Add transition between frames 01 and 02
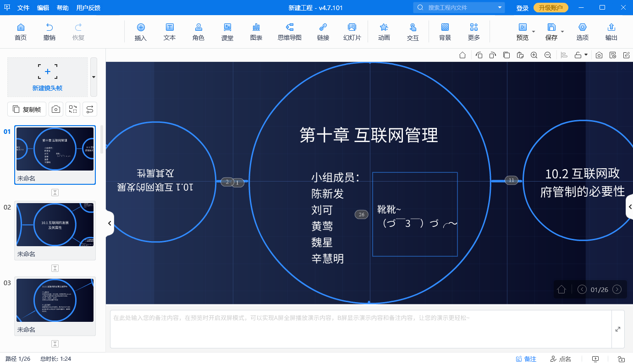The image size is (633, 364). (x=55, y=193)
